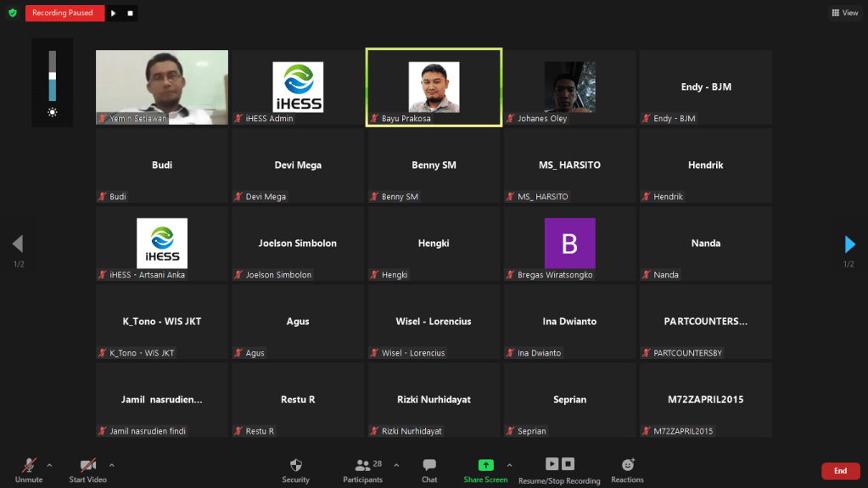Viewport: 868px width, 488px height.
Task: Open the Security options
Action: (x=295, y=470)
